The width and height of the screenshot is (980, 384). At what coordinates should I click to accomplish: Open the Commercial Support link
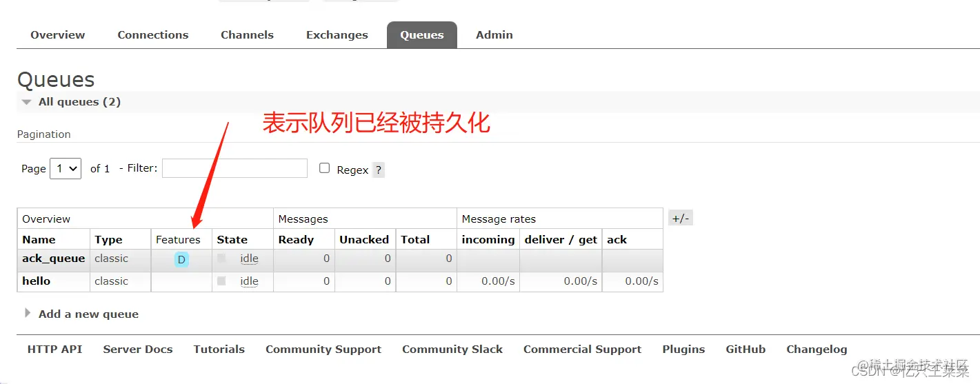point(582,350)
